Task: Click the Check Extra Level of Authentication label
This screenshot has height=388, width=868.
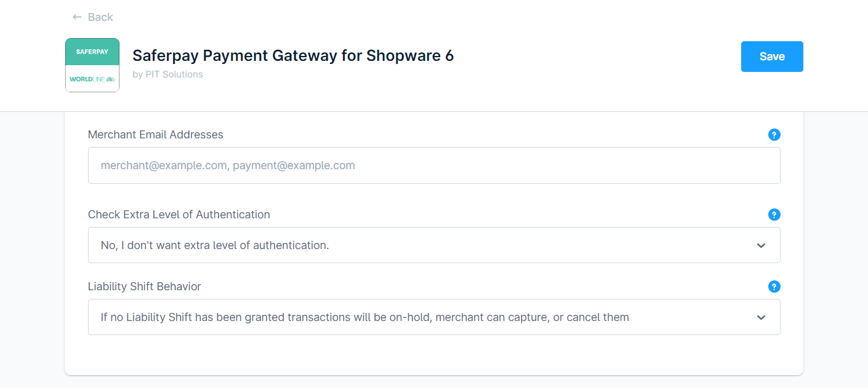Action: pyautogui.click(x=179, y=215)
